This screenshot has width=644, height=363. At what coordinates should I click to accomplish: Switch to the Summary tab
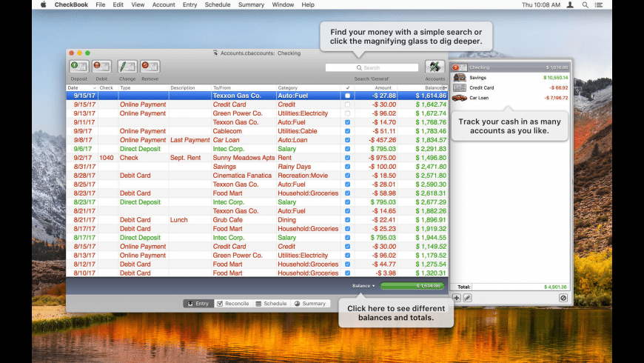tap(310, 304)
